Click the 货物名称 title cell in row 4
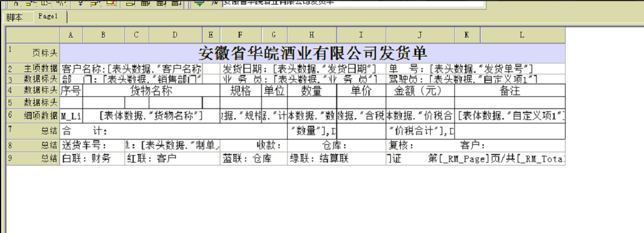 click(151, 91)
